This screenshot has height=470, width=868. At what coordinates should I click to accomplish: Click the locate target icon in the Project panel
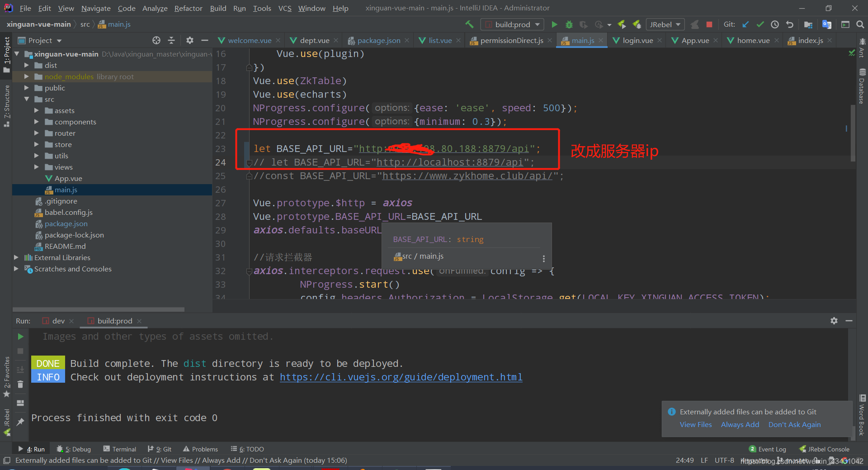(156, 40)
